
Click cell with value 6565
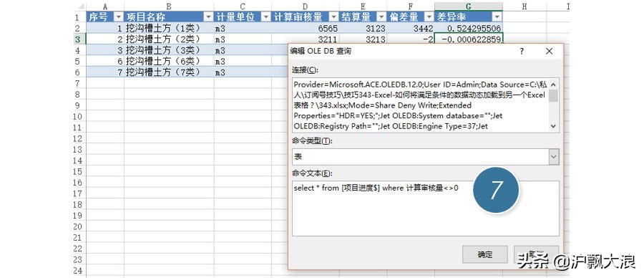coord(305,28)
